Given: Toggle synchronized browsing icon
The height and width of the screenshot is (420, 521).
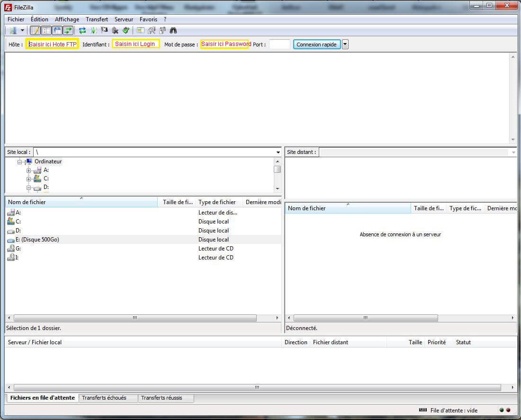Looking at the screenshot, I should pyautogui.click(x=162, y=31).
